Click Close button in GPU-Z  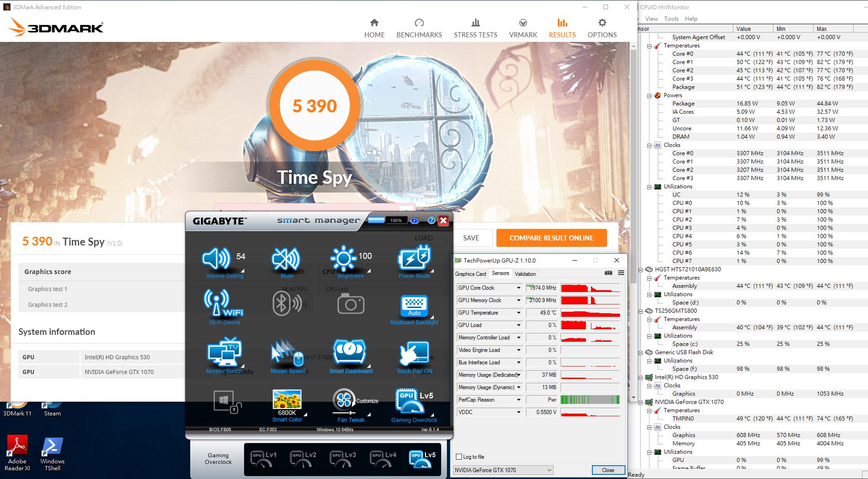point(608,470)
